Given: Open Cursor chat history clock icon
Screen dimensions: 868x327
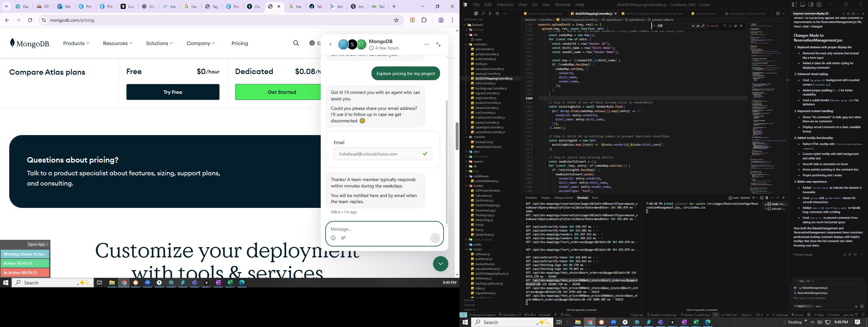Looking at the screenshot, I should (853, 13).
